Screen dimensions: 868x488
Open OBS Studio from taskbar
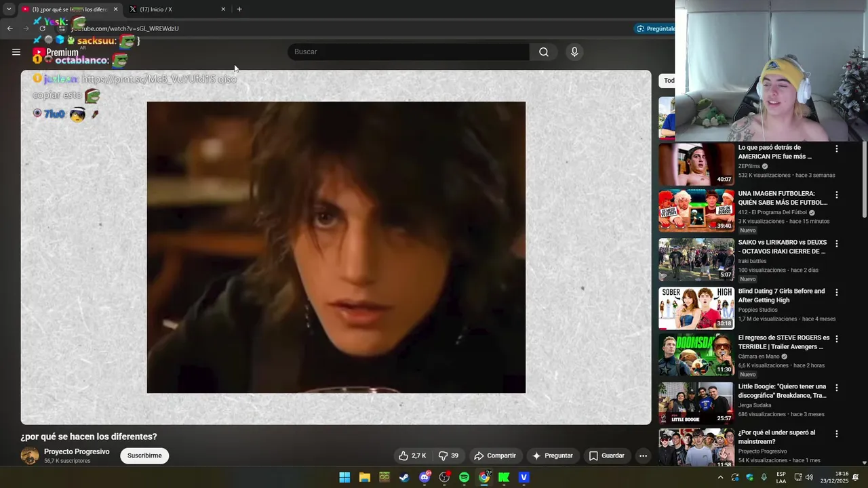tap(444, 477)
